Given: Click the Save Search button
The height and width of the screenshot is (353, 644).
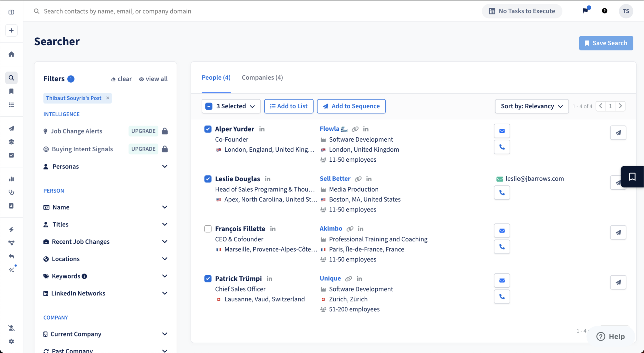Looking at the screenshot, I should [x=606, y=43].
